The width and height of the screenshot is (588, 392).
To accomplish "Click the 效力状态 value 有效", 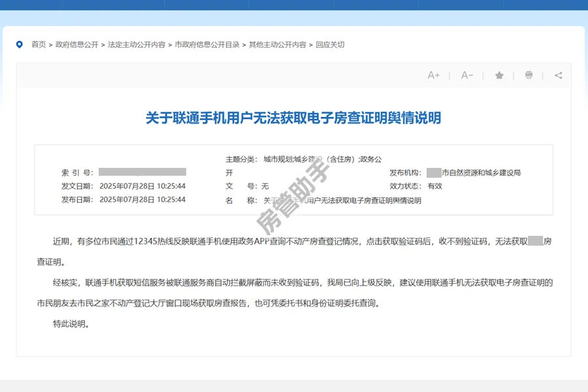I will point(435,186).
